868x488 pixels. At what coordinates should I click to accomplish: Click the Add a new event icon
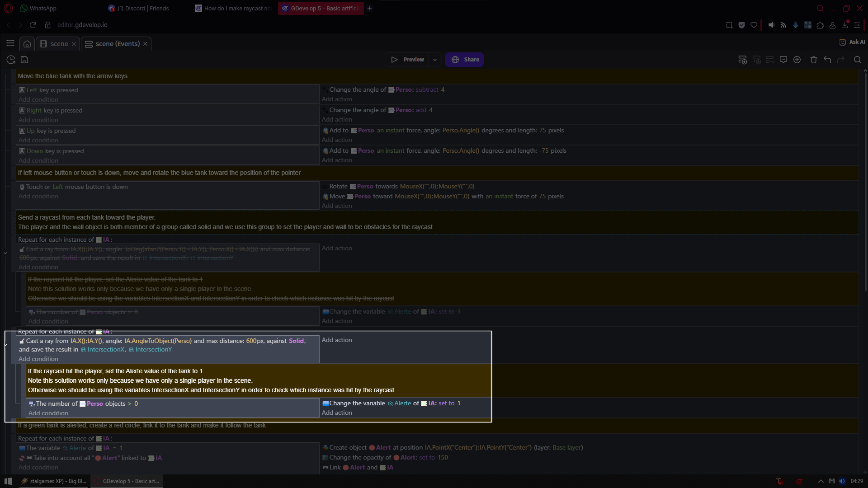(x=742, y=60)
